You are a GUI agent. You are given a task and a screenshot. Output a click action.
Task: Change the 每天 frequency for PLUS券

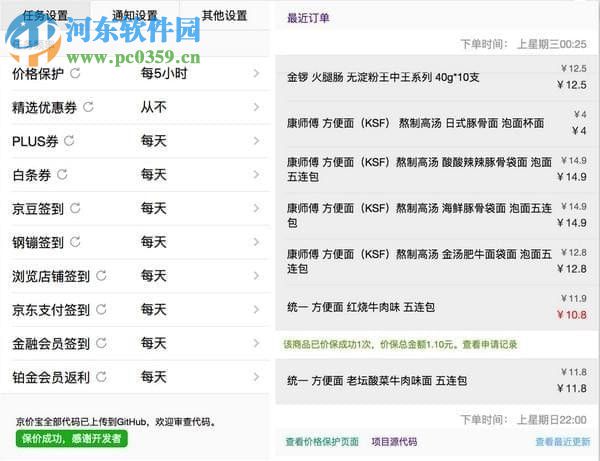click(153, 140)
